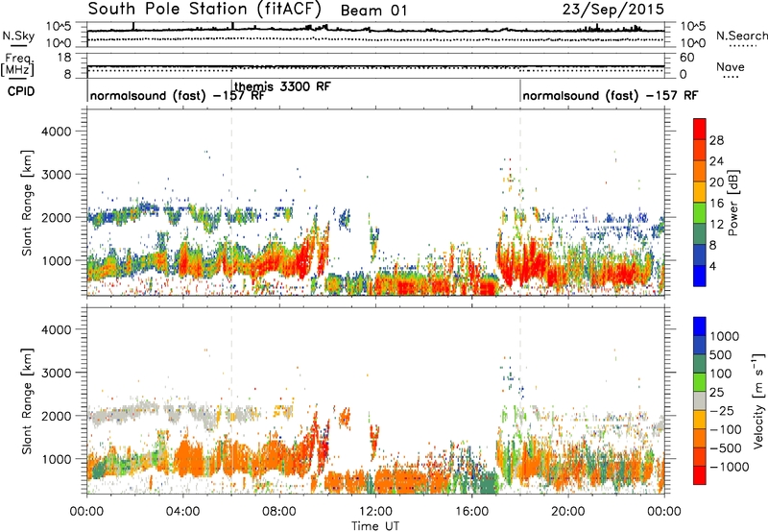
Task: Click the '28' power scale value
Action: 716,140
